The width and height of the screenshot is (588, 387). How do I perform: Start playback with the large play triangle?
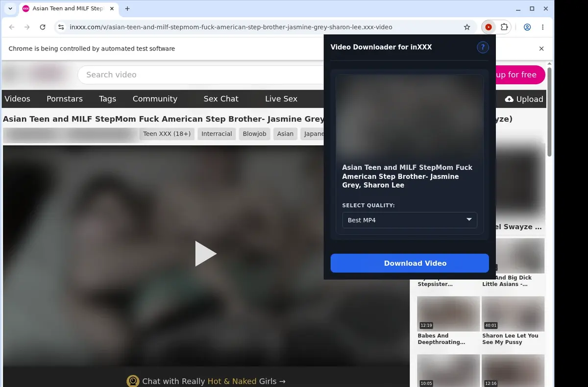click(x=206, y=254)
